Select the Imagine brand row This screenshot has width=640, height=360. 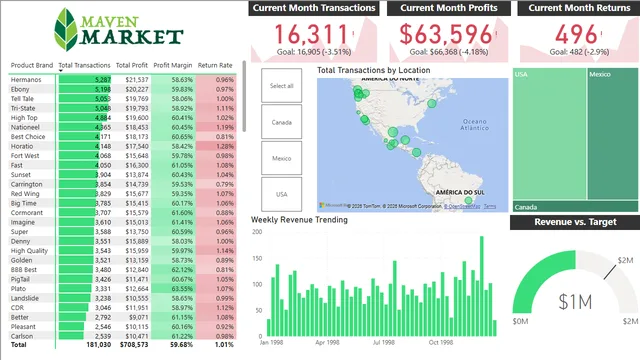click(122, 222)
